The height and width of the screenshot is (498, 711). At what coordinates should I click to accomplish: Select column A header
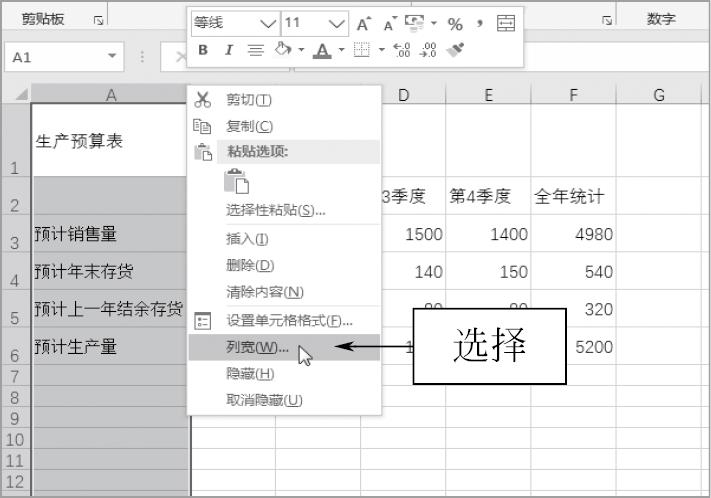pos(111,95)
